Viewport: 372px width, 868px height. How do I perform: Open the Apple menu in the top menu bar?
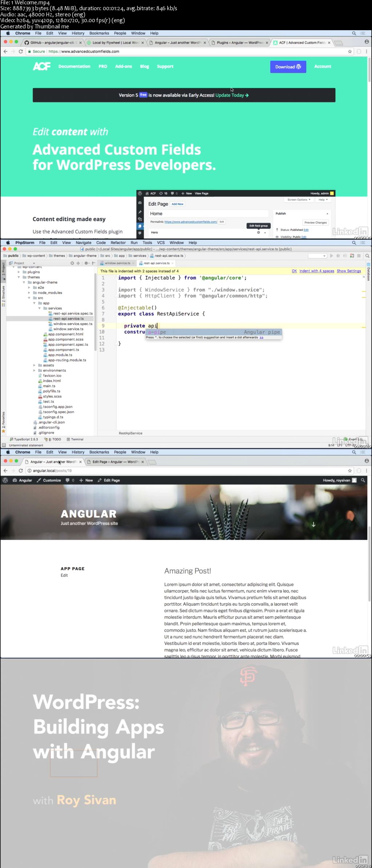pyautogui.click(x=8, y=33)
